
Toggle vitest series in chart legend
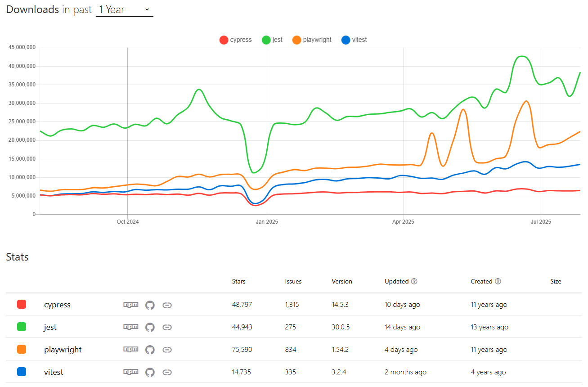pos(354,40)
